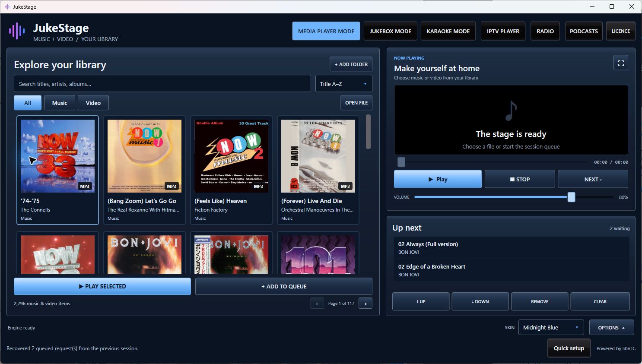Click the previous library page arrow
Image resolution: width=642 pixels, height=364 pixels.
coord(317,304)
